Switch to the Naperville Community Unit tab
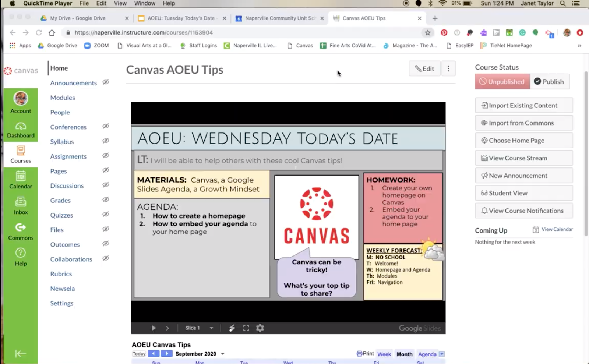 click(x=279, y=18)
